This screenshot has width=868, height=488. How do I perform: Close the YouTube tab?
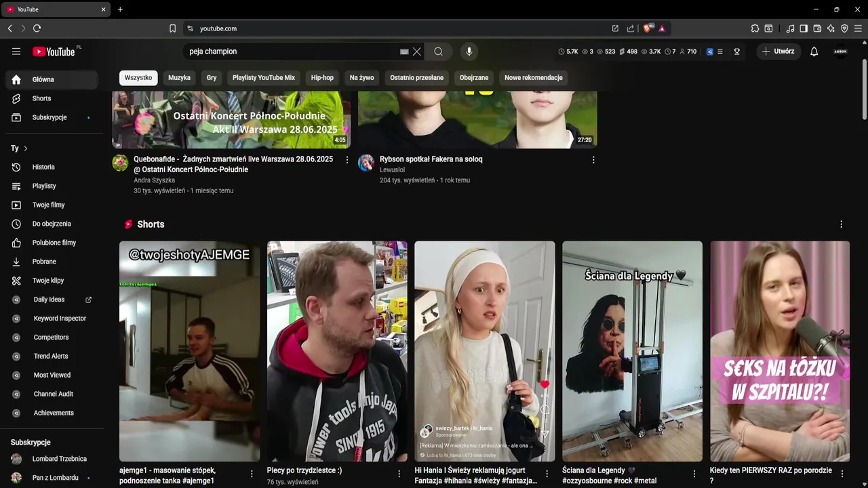[x=103, y=9]
